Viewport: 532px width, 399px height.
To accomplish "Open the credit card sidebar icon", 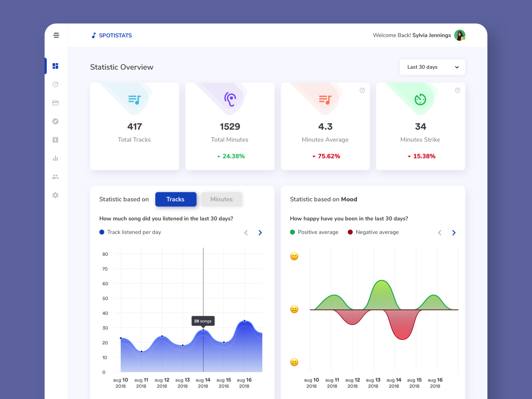I will (56, 103).
